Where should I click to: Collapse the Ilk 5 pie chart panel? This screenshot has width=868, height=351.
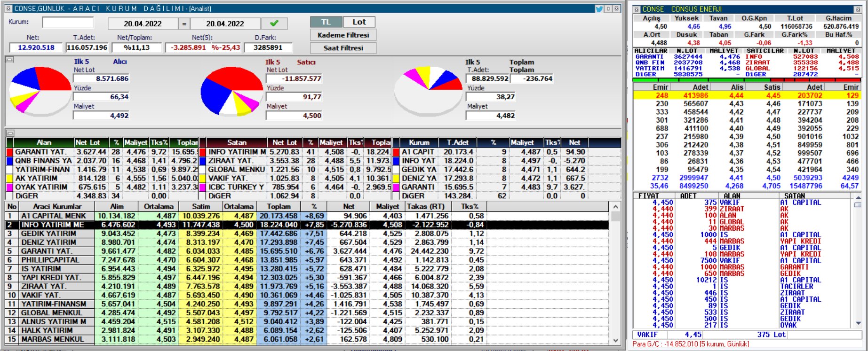[x=9, y=60]
